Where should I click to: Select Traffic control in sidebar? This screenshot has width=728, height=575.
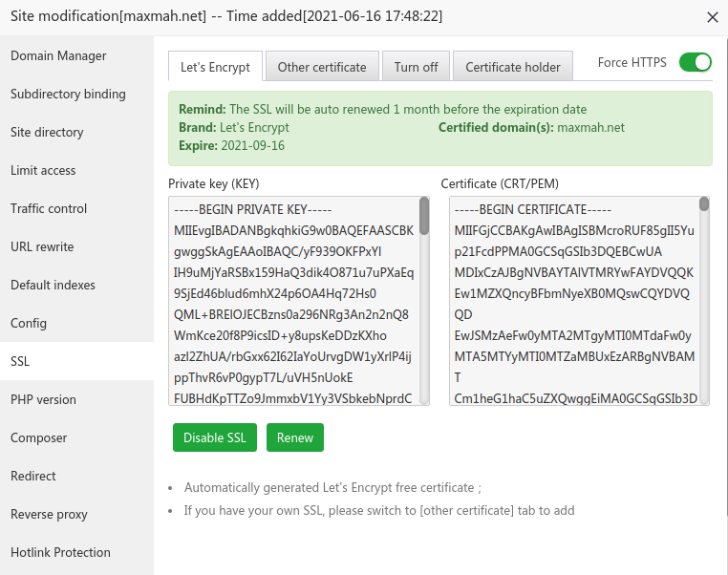coord(49,208)
